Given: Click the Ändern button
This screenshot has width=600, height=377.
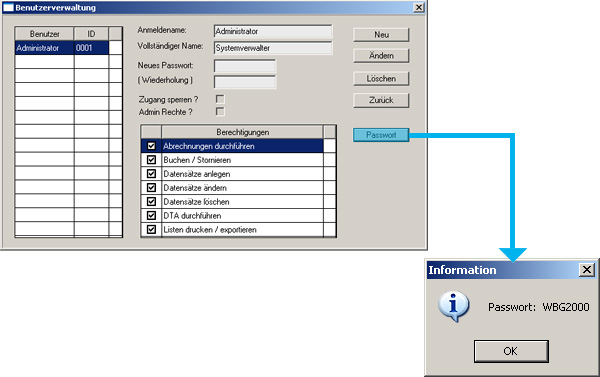Looking at the screenshot, I should pyautogui.click(x=381, y=56).
